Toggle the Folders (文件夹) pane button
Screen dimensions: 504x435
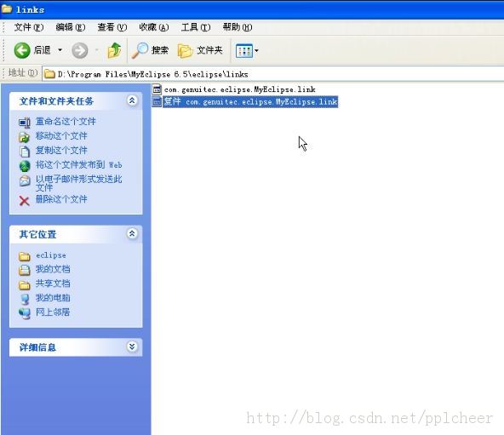(200, 50)
